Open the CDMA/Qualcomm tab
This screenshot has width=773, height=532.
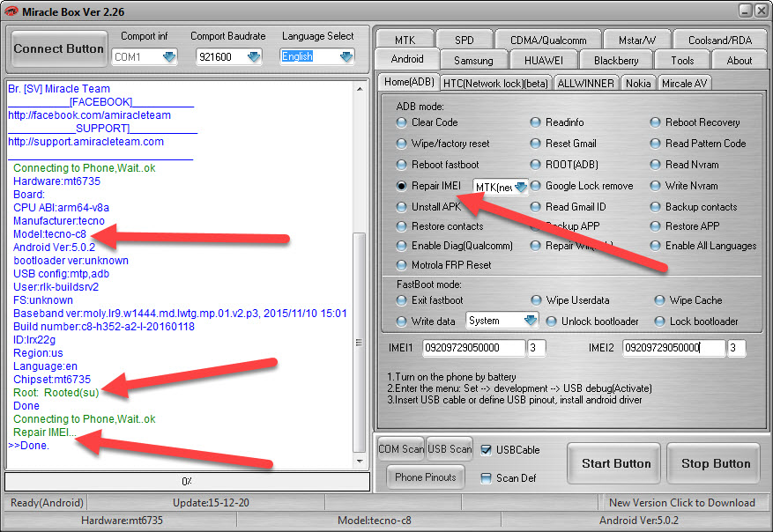pyautogui.click(x=548, y=40)
